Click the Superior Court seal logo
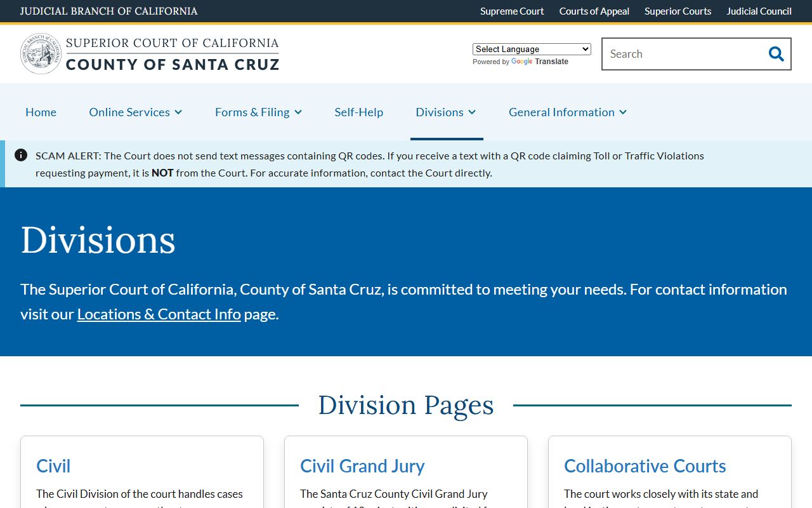 coord(41,54)
